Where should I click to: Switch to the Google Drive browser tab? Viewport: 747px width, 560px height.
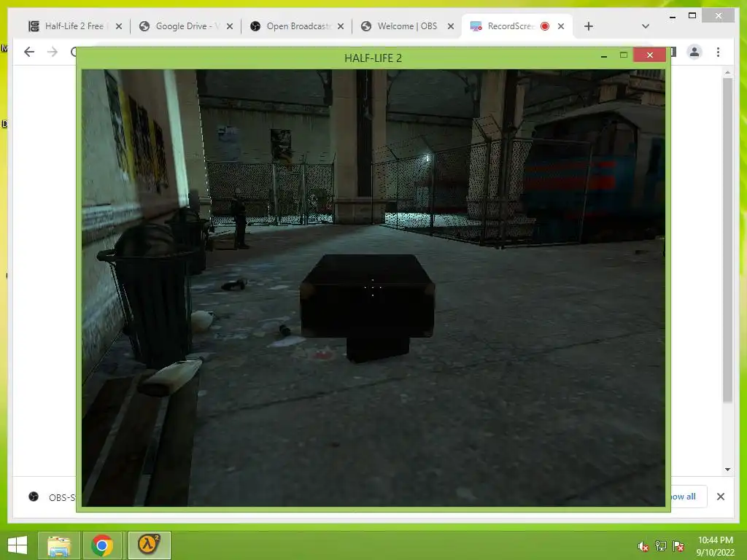pyautogui.click(x=186, y=26)
